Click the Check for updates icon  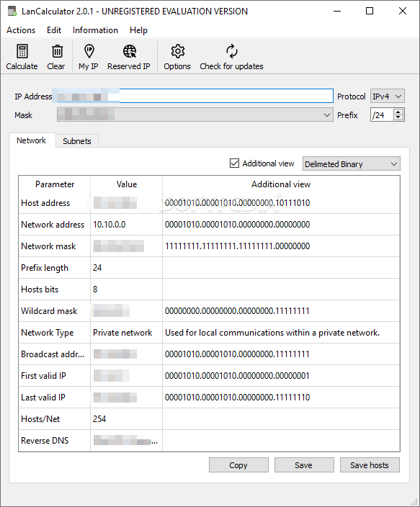(x=232, y=51)
